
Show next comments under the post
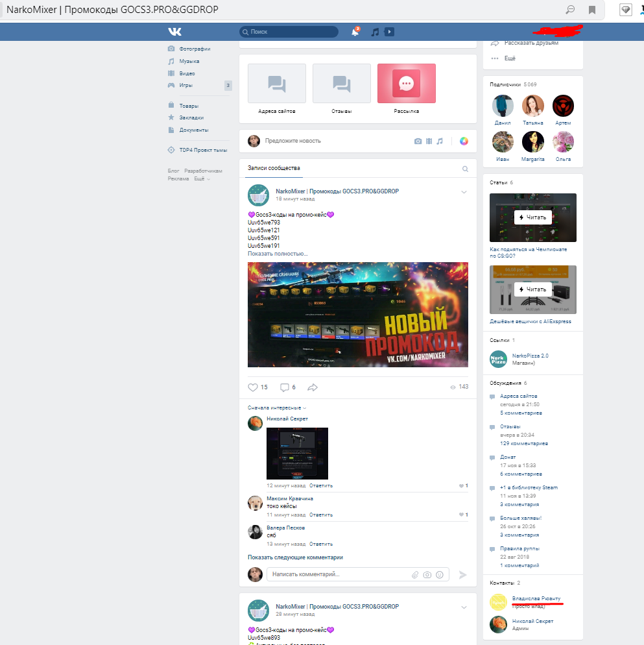tap(295, 557)
